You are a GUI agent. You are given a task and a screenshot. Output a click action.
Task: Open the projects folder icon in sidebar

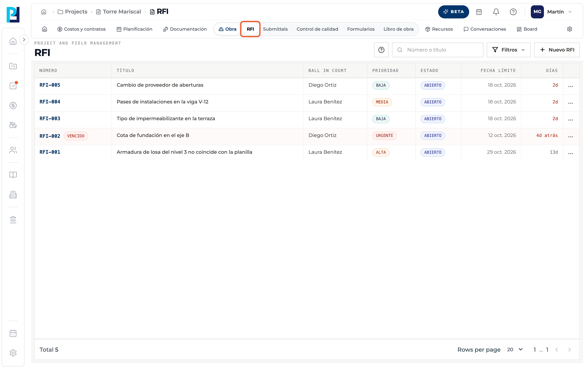(x=13, y=66)
